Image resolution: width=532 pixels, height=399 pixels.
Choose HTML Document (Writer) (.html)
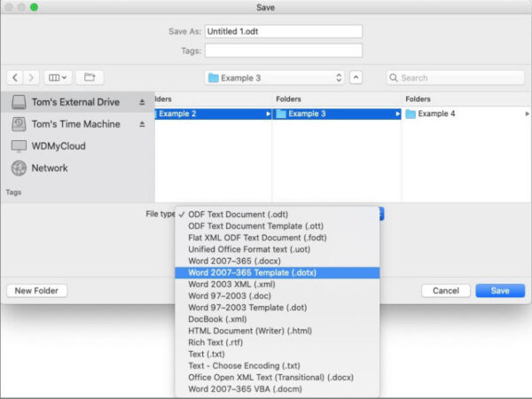coord(278,331)
